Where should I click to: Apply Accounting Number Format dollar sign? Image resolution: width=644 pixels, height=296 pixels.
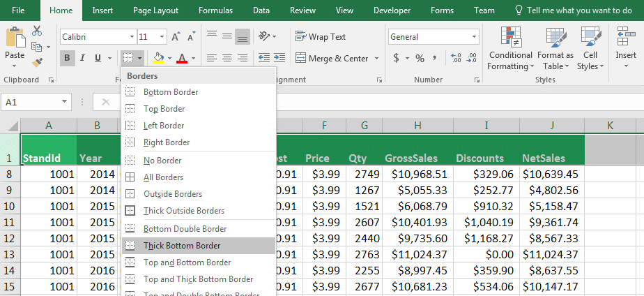(396, 58)
